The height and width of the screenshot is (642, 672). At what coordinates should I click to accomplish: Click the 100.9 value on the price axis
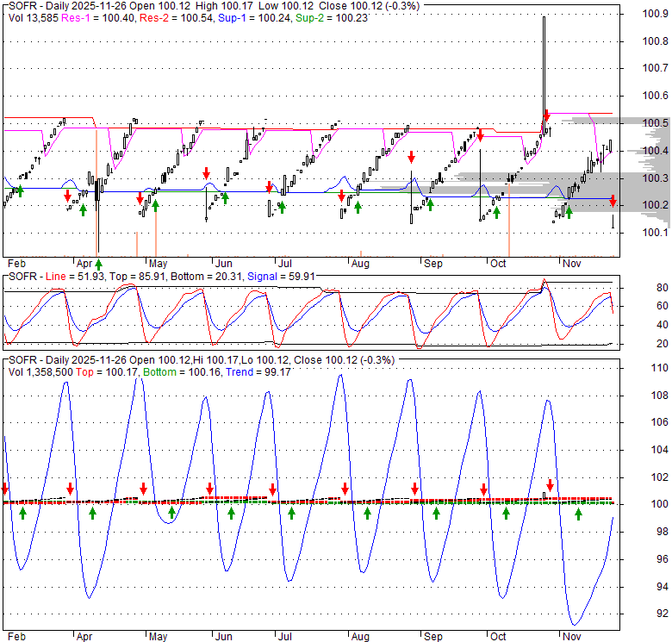pyautogui.click(x=655, y=14)
